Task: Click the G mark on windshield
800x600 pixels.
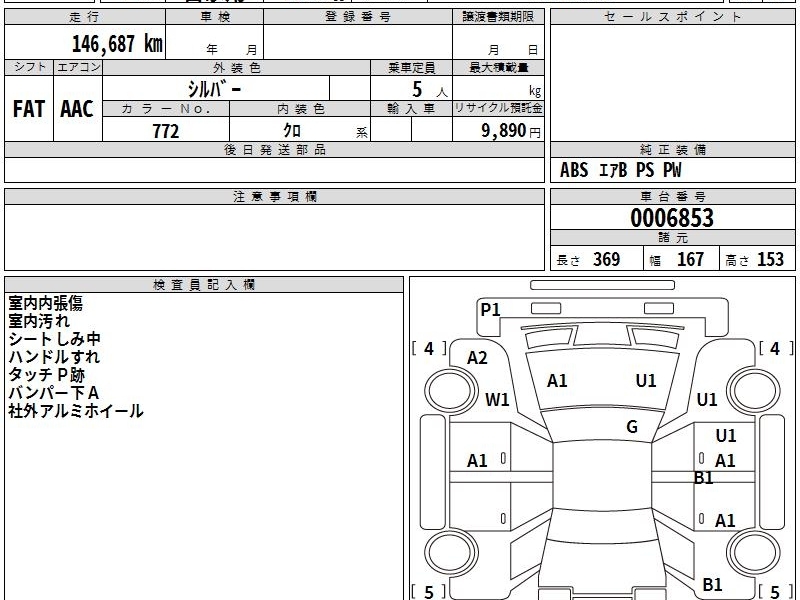Action: [x=632, y=427]
